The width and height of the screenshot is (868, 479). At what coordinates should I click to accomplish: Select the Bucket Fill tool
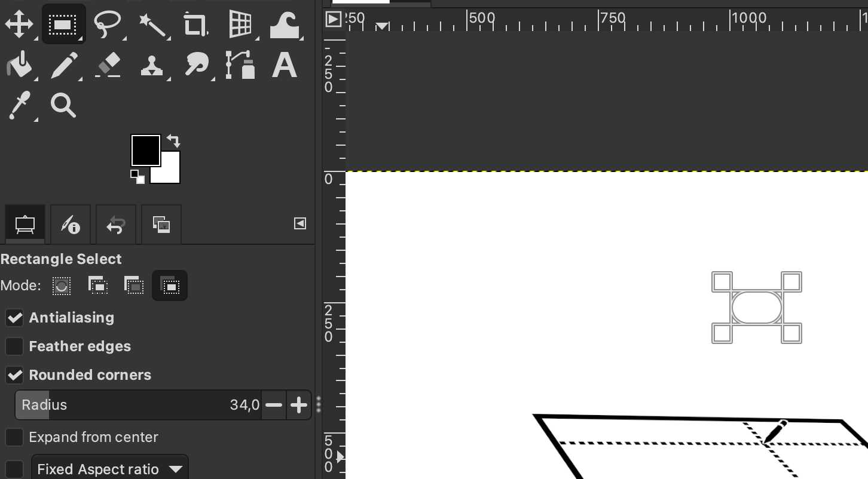(19, 65)
